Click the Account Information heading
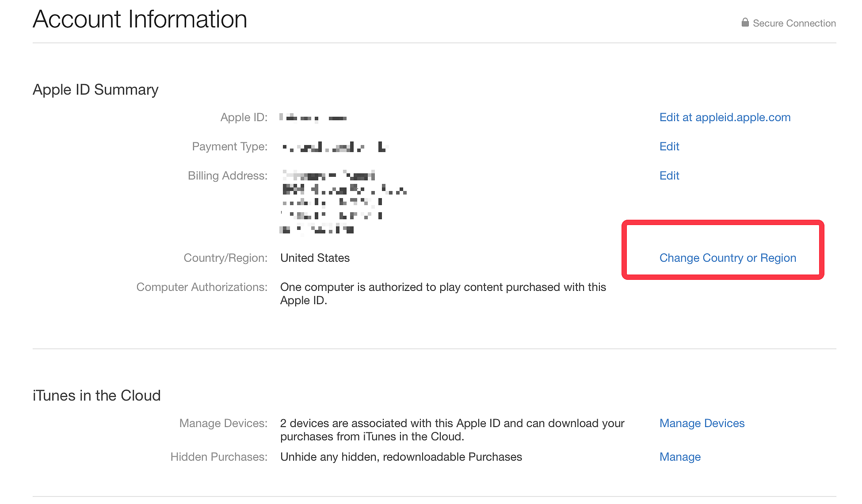 pos(140,19)
